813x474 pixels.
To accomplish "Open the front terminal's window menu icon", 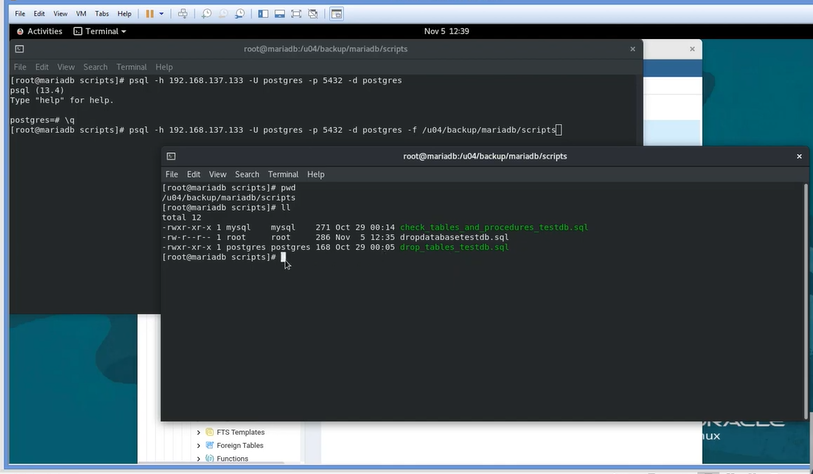I will coord(171,156).
